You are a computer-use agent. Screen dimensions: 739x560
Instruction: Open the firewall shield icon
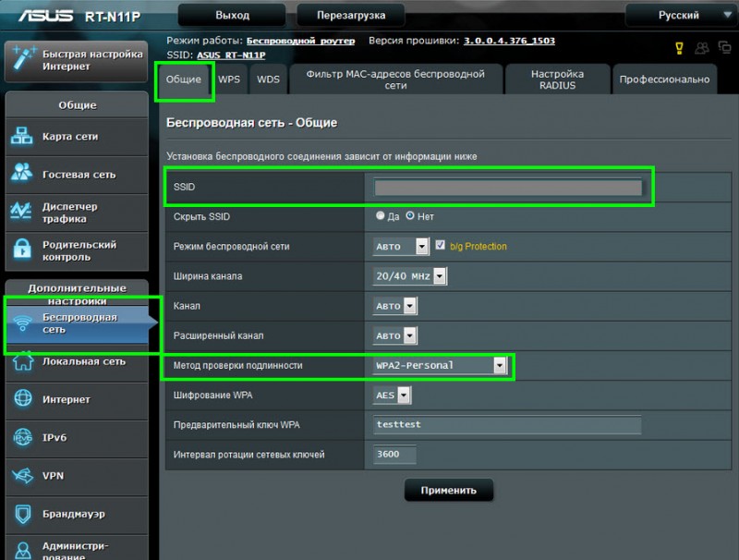point(22,514)
